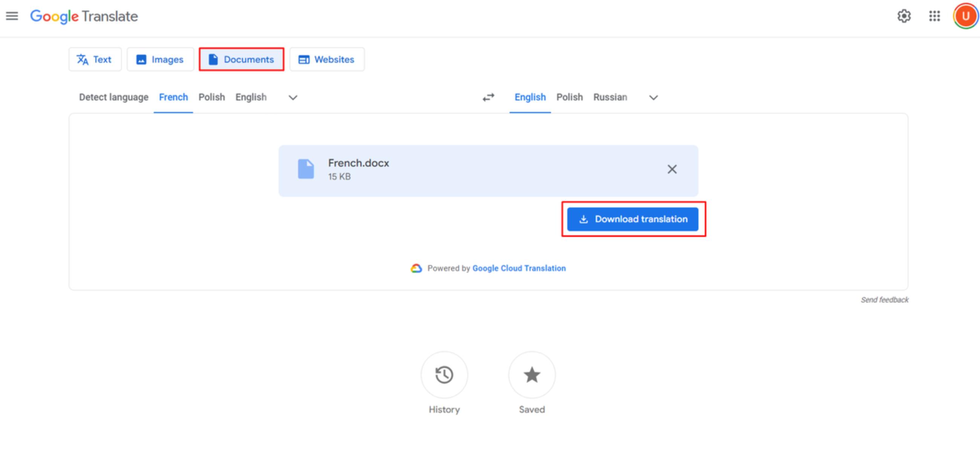The height and width of the screenshot is (468, 980).
Task: Select French as source language
Action: (173, 97)
